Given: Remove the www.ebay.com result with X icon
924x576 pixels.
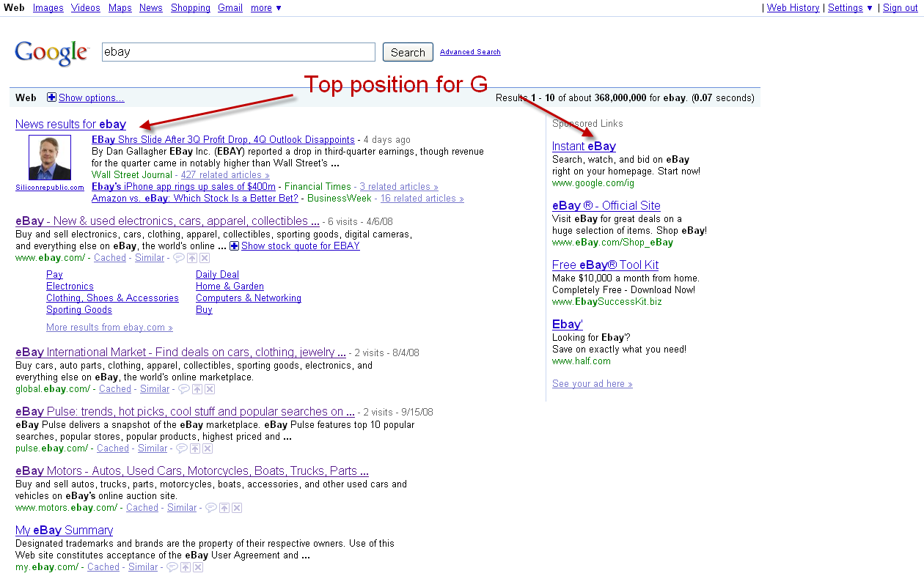Looking at the screenshot, I should 205,258.
